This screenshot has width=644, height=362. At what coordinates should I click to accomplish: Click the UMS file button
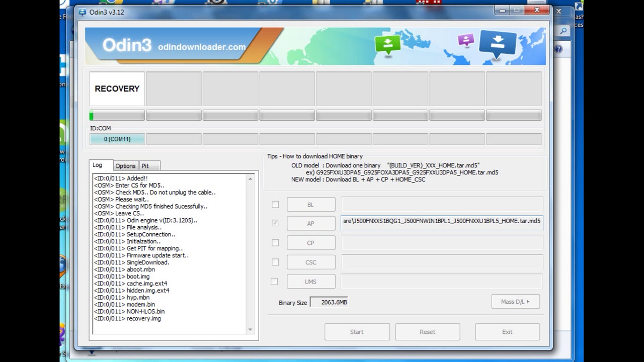pos(311,282)
